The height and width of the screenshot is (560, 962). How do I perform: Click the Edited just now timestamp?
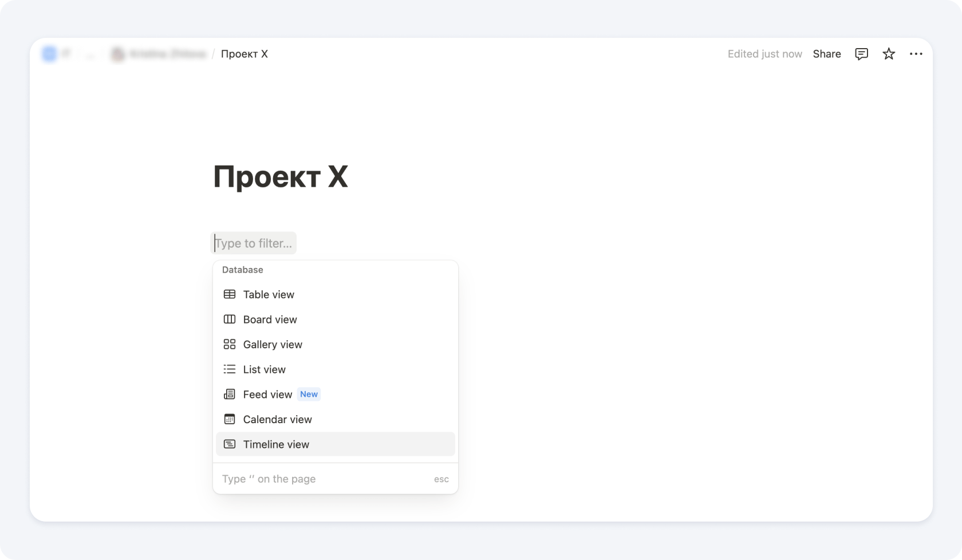[764, 54]
